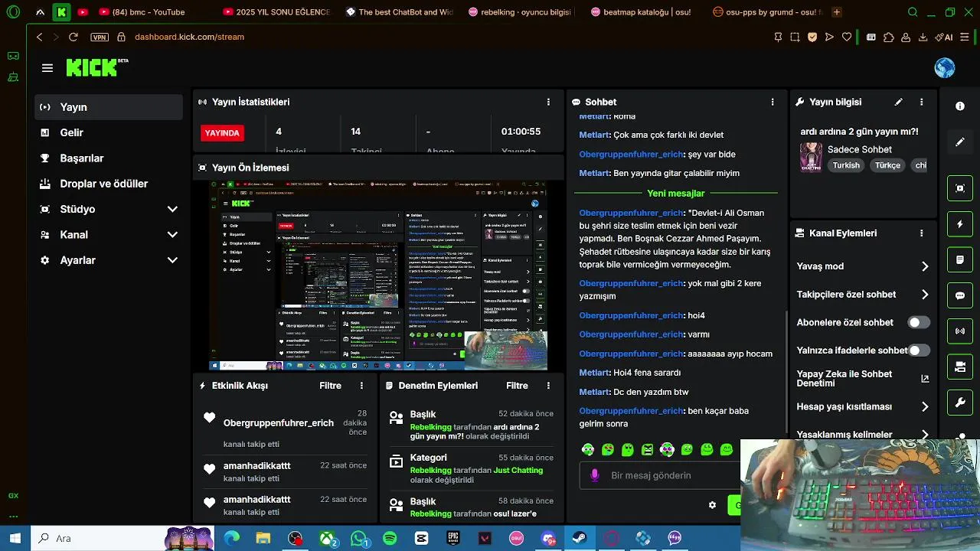Open chat panel three-dot menu

tap(772, 102)
